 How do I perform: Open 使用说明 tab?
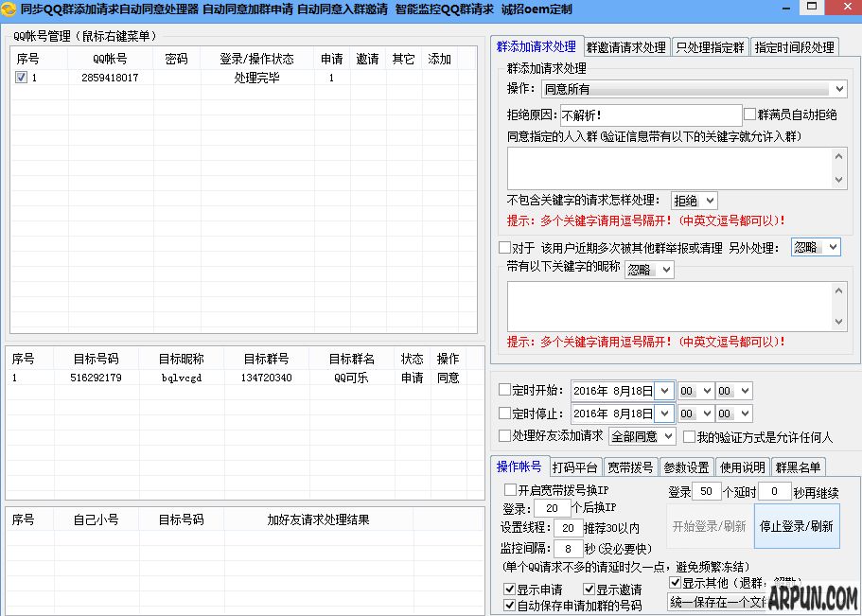coord(743,467)
